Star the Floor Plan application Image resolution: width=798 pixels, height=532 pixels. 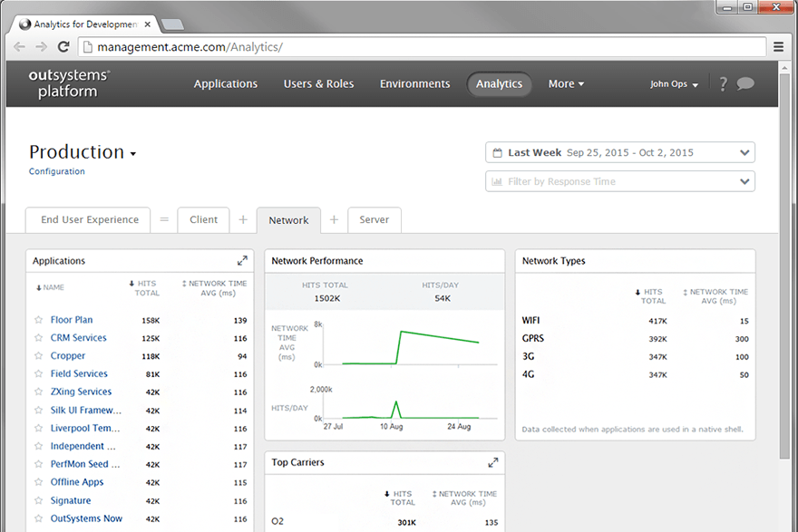click(x=39, y=320)
